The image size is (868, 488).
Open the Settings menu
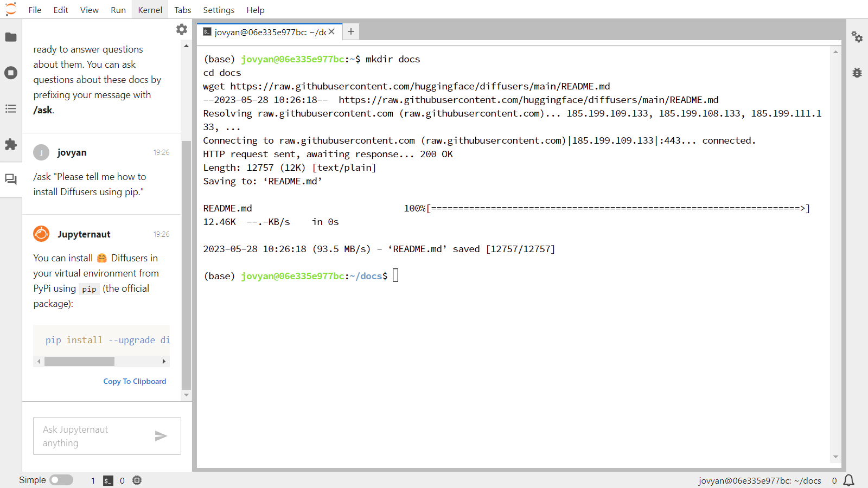pyautogui.click(x=219, y=10)
